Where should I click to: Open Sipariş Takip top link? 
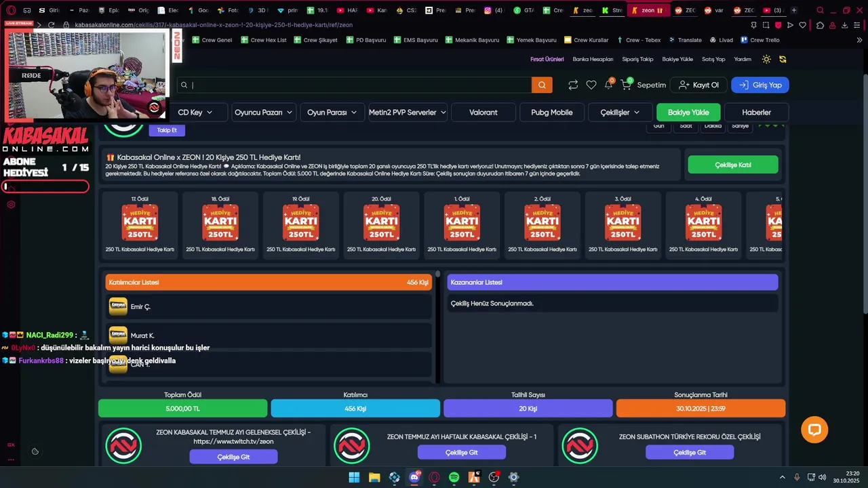pos(637,59)
